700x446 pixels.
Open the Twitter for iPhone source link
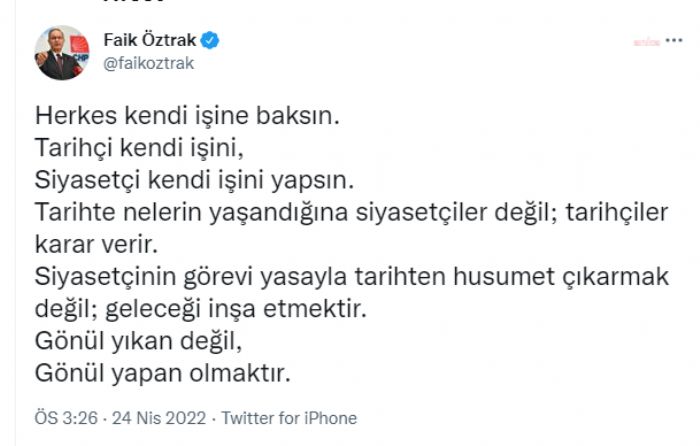289,417
